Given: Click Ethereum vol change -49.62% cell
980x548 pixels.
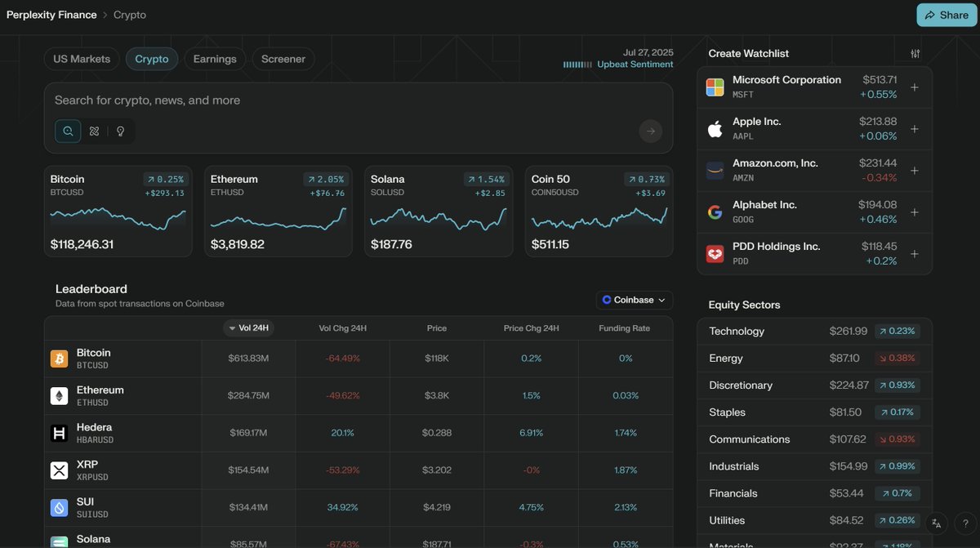Looking at the screenshot, I should pyautogui.click(x=342, y=396).
